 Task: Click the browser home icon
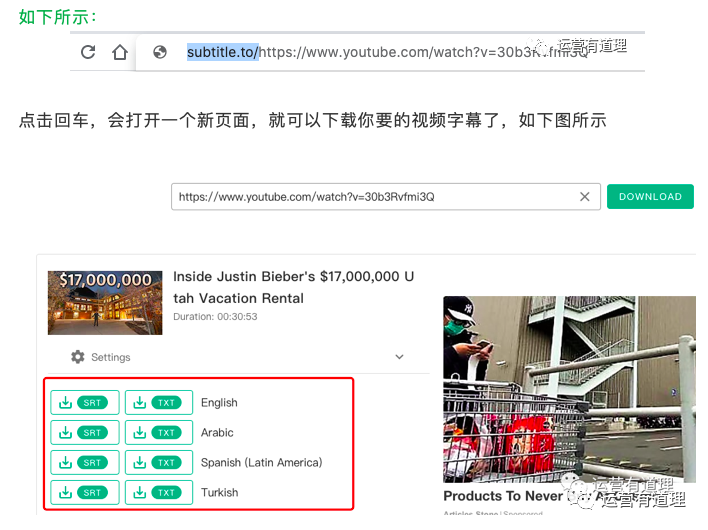(120, 52)
